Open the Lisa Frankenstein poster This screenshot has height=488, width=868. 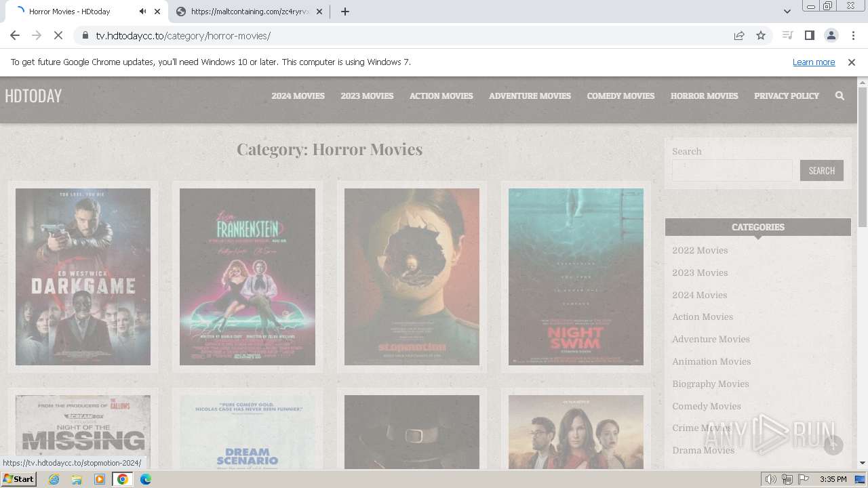pos(248,277)
